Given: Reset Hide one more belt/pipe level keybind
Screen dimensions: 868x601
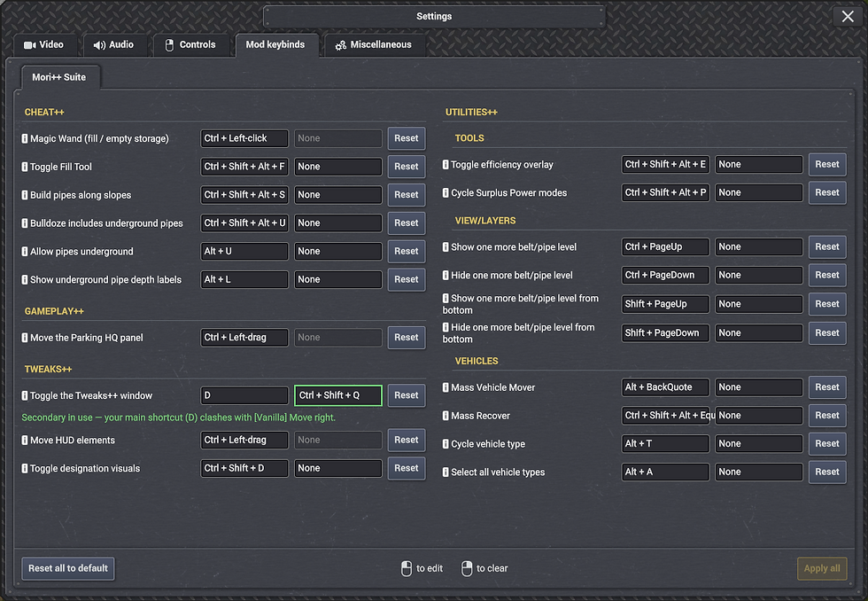Looking at the screenshot, I should pyautogui.click(x=827, y=276).
